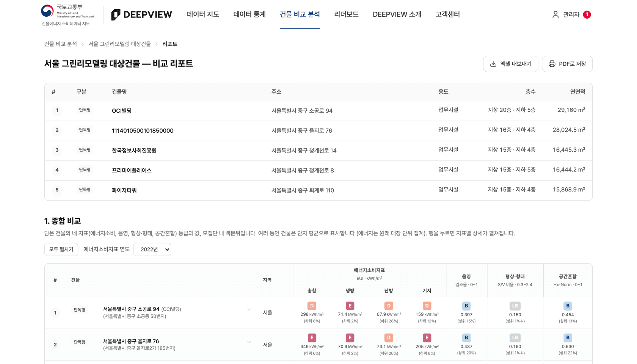Click area value 15,868.9 m²
Viewport: 637px width, 364px height.
pos(569,190)
